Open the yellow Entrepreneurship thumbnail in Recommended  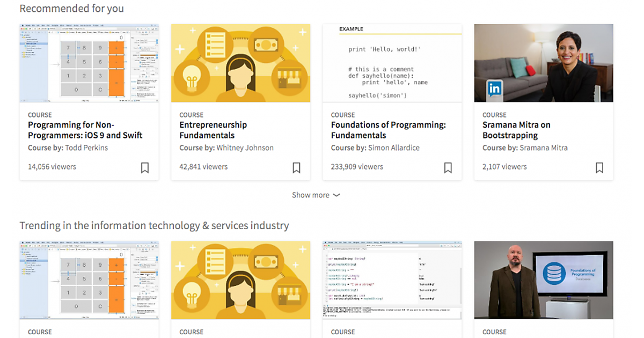[240, 63]
